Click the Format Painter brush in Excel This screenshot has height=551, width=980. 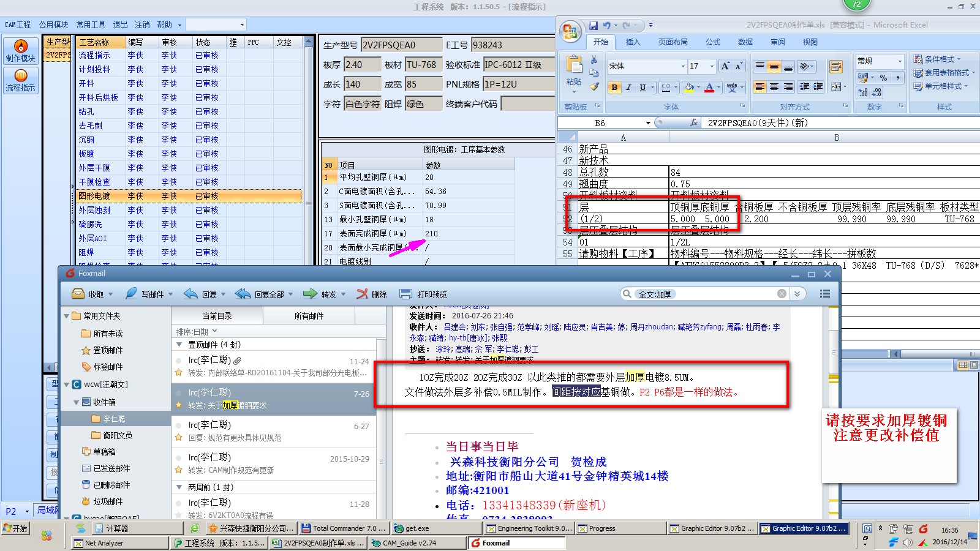point(594,87)
